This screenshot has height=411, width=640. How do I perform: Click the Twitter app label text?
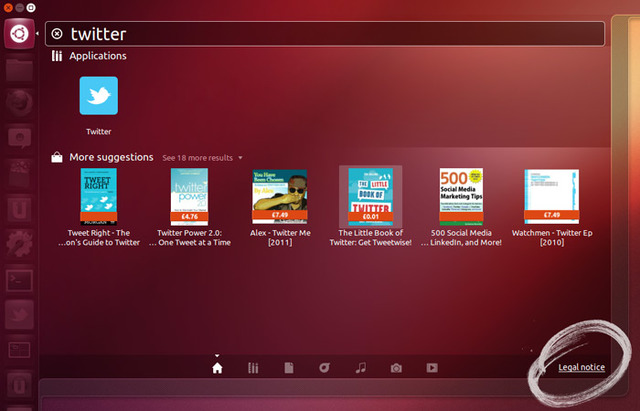click(99, 132)
